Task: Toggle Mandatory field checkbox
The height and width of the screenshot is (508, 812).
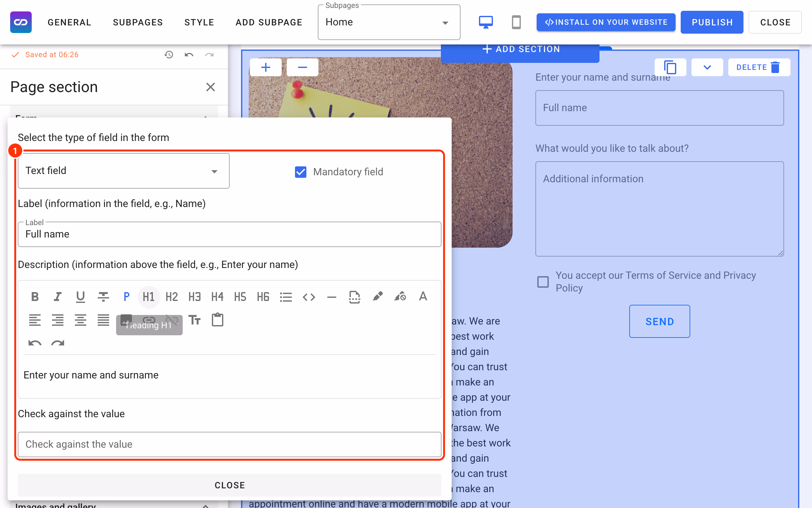Action: click(301, 172)
